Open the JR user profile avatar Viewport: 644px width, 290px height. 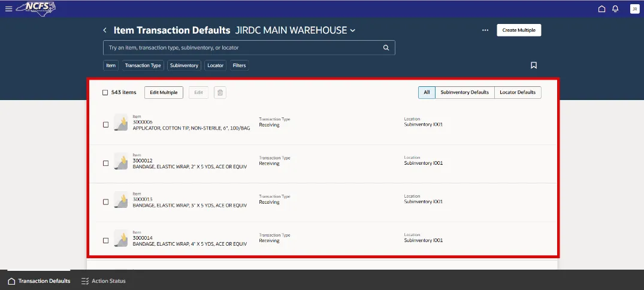coord(634,9)
